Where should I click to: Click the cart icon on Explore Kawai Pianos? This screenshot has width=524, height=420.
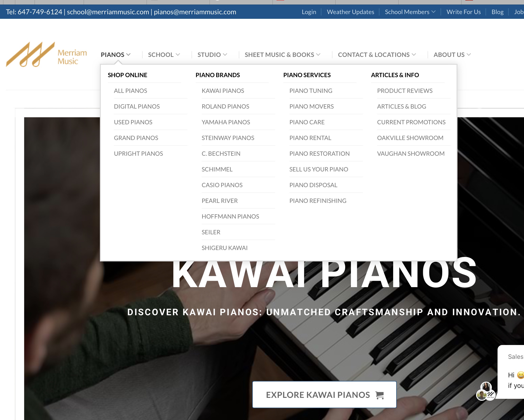pos(380,395)
